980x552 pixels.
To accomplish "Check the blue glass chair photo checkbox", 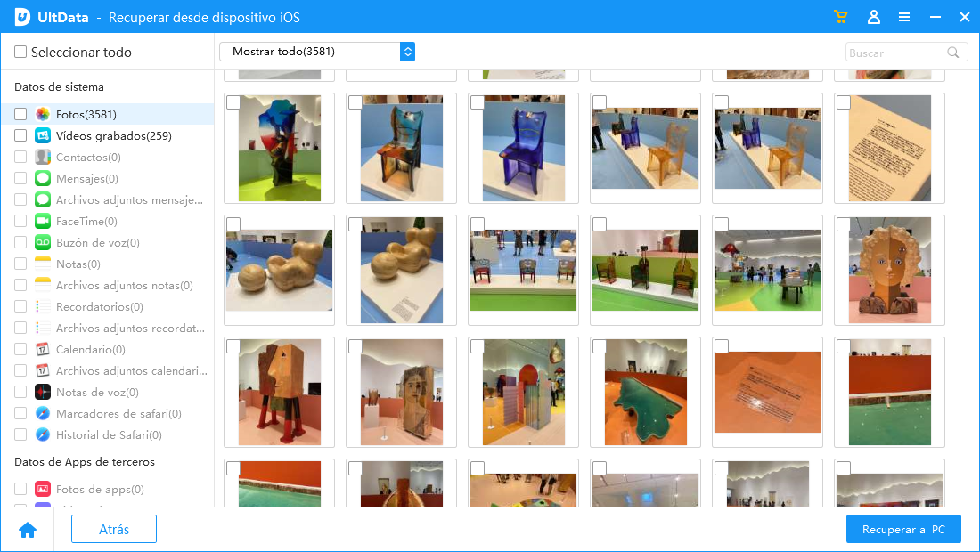I will [x=478, y=103].
